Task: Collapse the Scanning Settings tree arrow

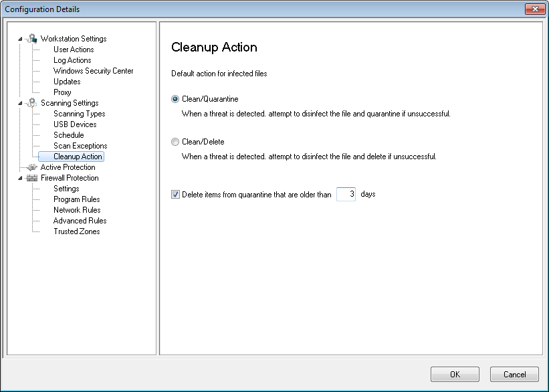Action: (20, 103)
